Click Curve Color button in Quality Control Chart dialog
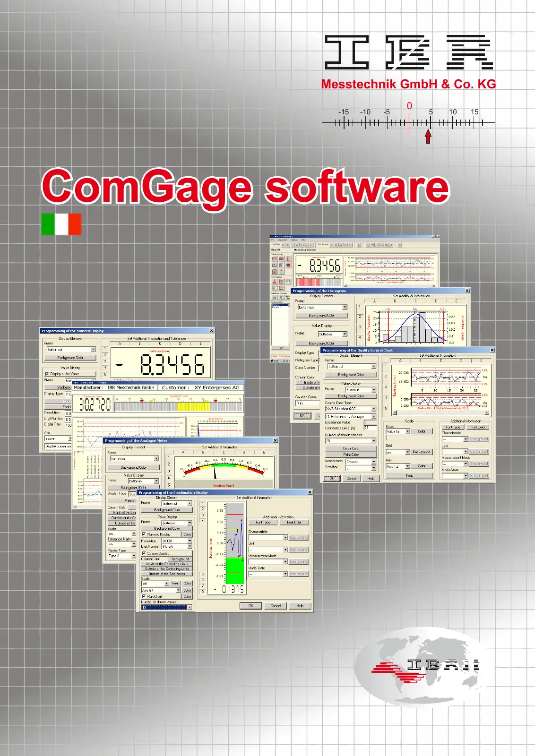The height and width of the screenshot is (756, 535). click(x=351, y=448)
